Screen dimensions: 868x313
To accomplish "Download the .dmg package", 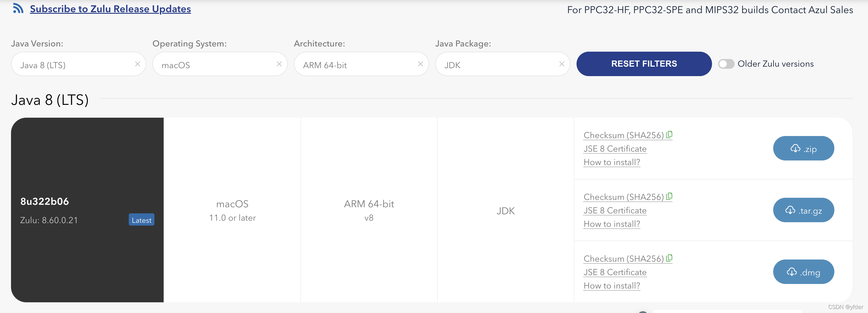I will coord(803,271).
